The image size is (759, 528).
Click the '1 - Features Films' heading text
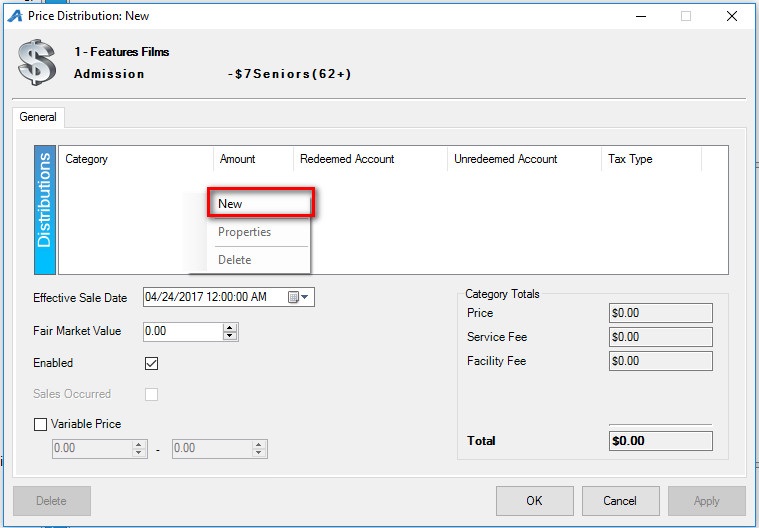click(121, 52)
